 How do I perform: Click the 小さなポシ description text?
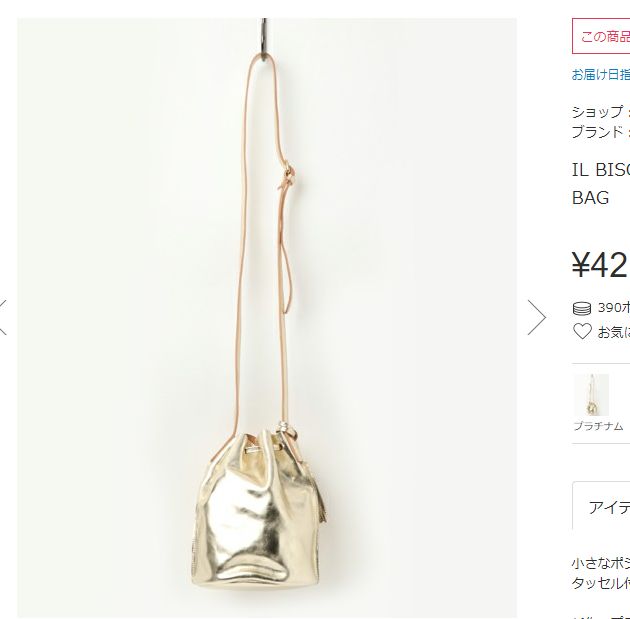pyautogui.click(x=601, y=563)
